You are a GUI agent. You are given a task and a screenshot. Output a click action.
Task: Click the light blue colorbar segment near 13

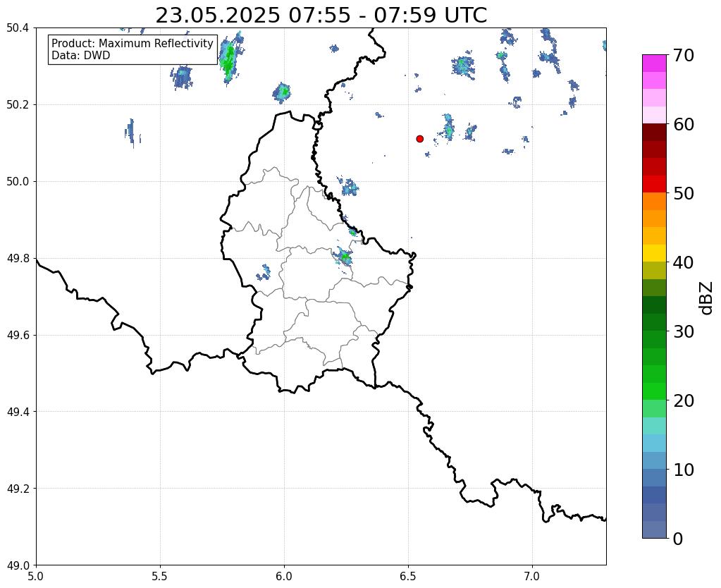tap(654, 443)
